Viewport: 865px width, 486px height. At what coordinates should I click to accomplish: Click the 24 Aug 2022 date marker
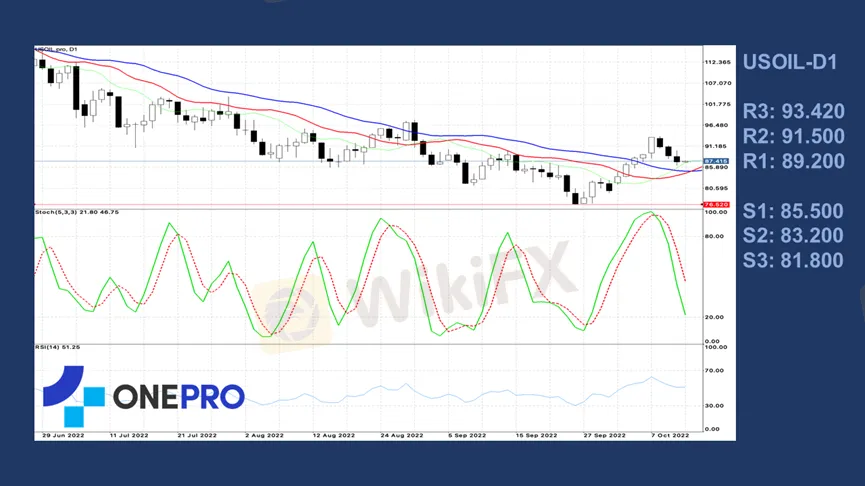tap(402, 435)
